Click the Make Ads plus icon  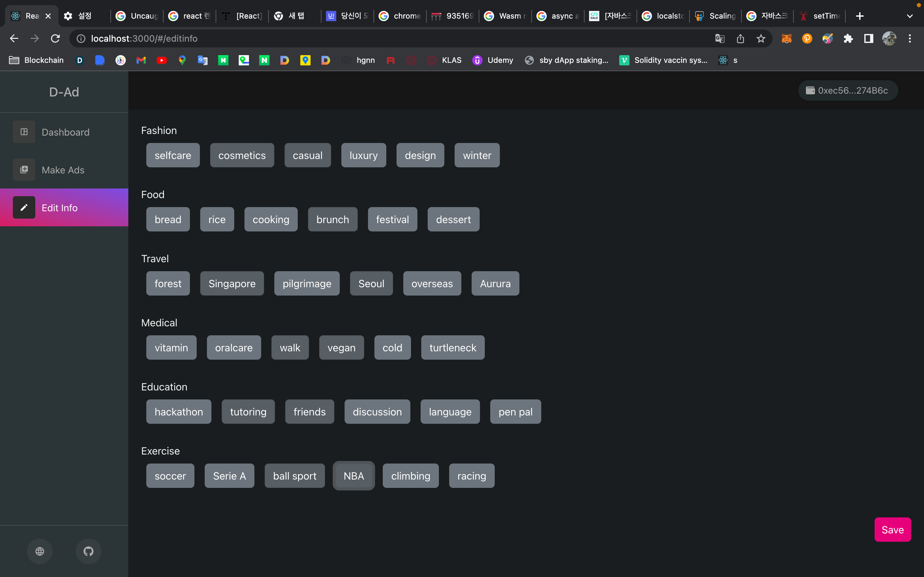24,170
